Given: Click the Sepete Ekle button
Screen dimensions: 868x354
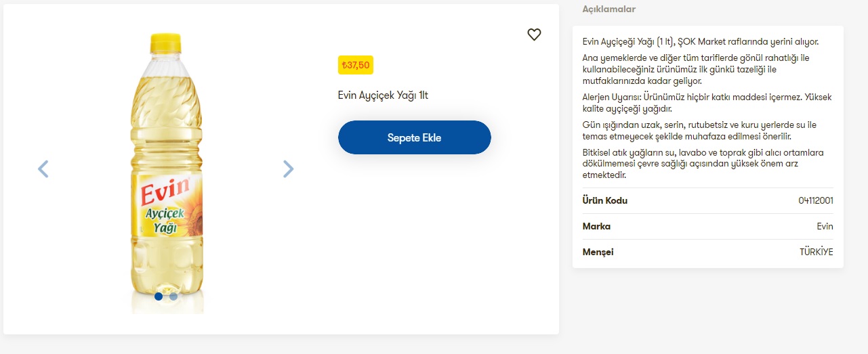Looking at the screenshot, I should [414, 138].
